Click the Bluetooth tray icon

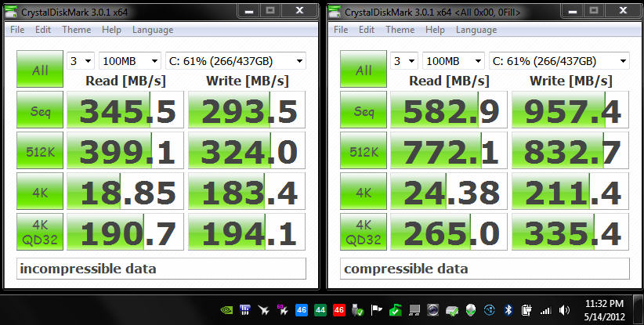click(x=508, y=310)
